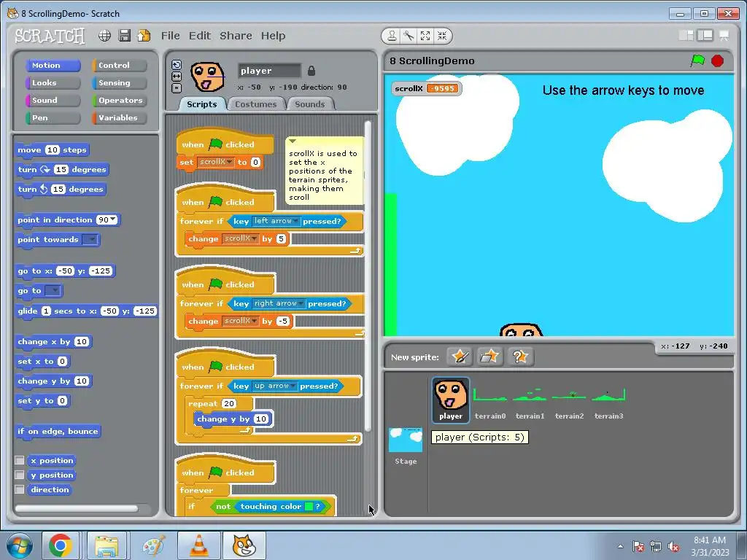Image resolution: width=747 pixels, height=560 pixels.
Task: Switch to the Sounds tab
Action: (x=309, y=104)
